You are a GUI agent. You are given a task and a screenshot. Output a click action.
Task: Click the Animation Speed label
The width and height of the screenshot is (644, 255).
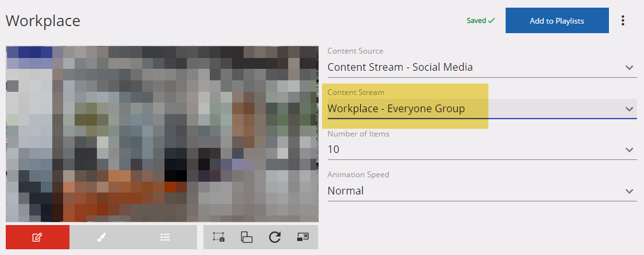(x=358, y=175)
